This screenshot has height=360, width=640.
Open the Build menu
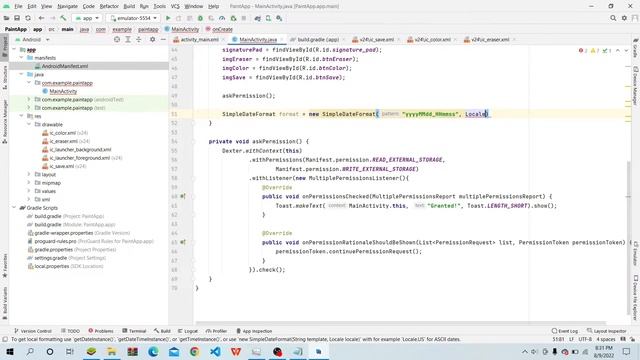pyautogui.click(x=129, y=7)
